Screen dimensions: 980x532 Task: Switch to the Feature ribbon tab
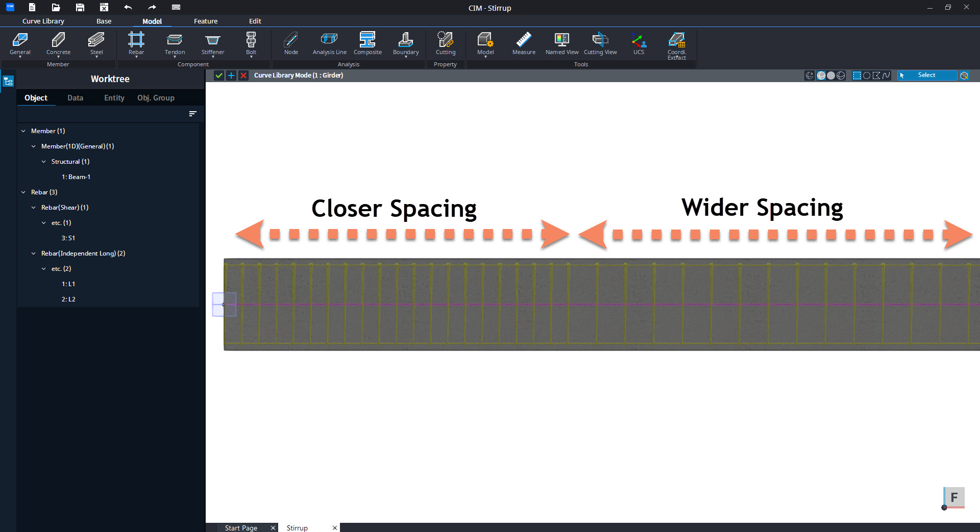(x=206, y=21)
